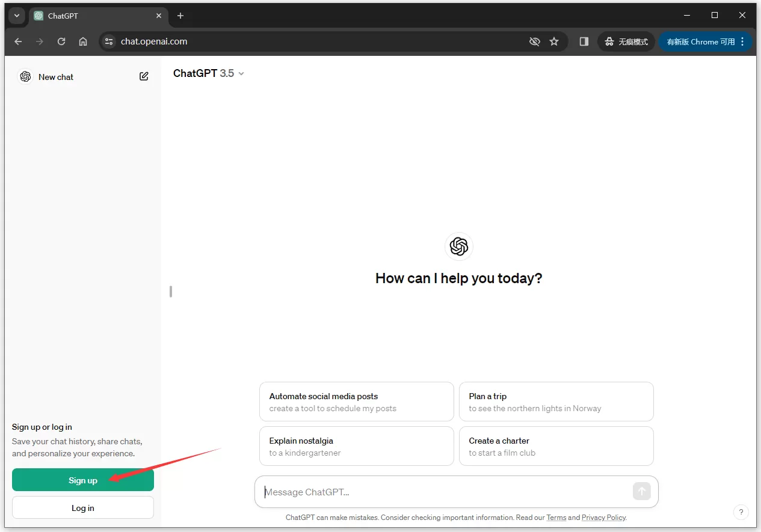This screenshot has height=532, width=761.
Task: Select the Explain nostalgia suggestion
Action: (x=357, y=446)
